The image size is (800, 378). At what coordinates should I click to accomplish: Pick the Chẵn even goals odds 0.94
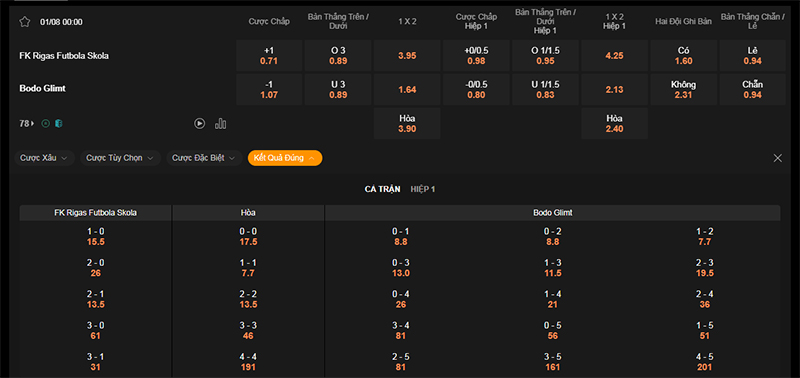tap(753, 90)
